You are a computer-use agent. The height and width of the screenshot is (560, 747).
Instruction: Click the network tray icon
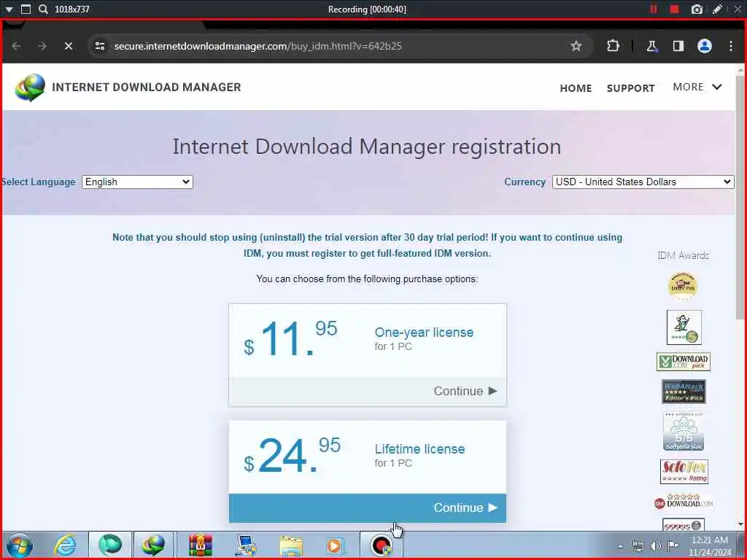638,545
